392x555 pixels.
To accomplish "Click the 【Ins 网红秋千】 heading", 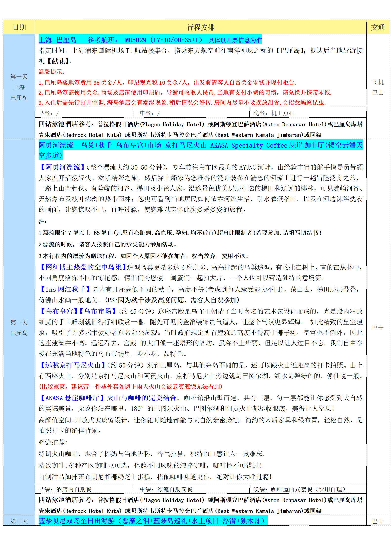I will 65,289.
